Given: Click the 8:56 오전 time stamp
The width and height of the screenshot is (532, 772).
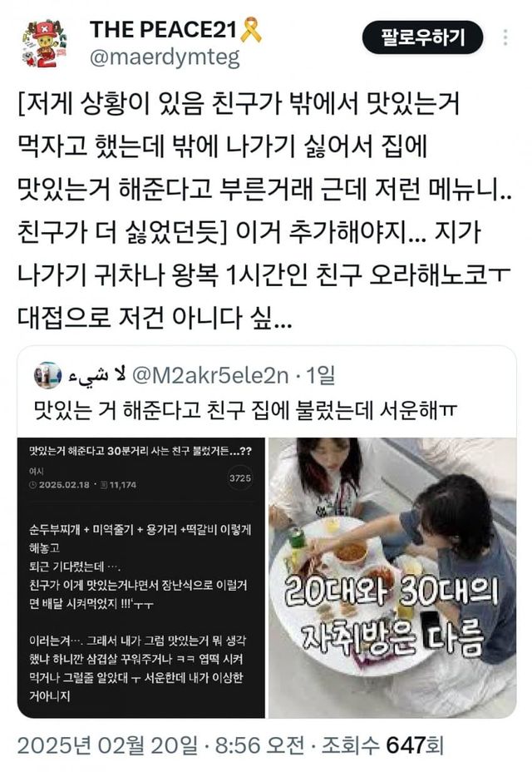Looking at the screenshot, I should [x=260, y=745].
